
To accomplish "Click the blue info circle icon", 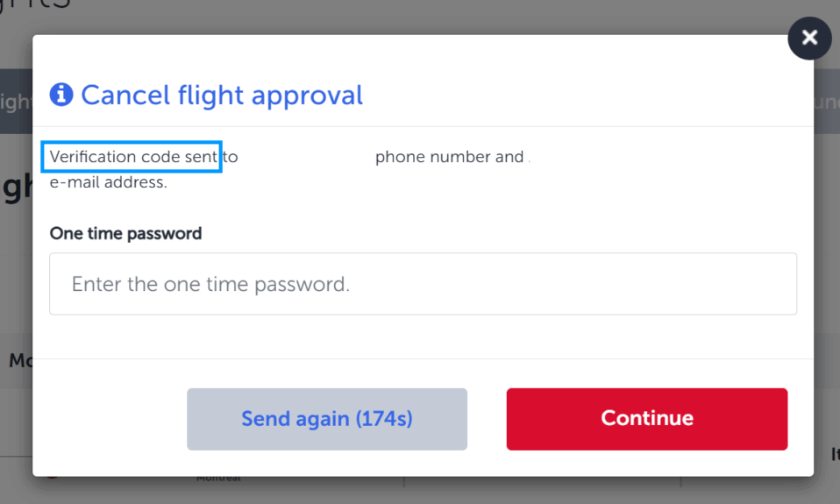I will pyautogui.click(x=61, y=95).
